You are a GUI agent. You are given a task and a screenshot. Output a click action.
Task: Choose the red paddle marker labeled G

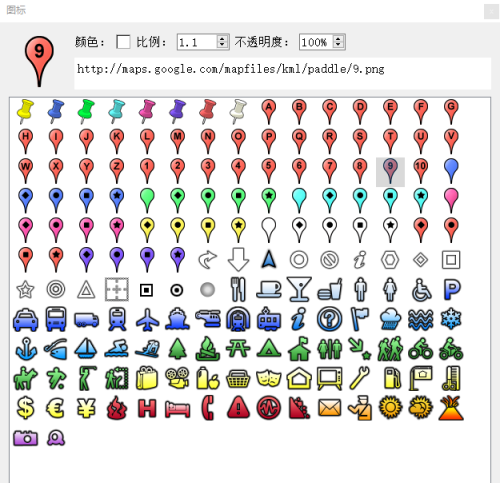click(451, 112)
